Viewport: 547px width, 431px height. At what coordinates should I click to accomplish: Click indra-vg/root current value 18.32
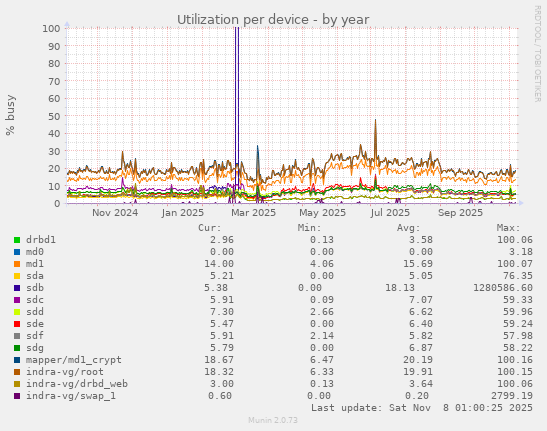pyautogui.click(x=219, y=372)
